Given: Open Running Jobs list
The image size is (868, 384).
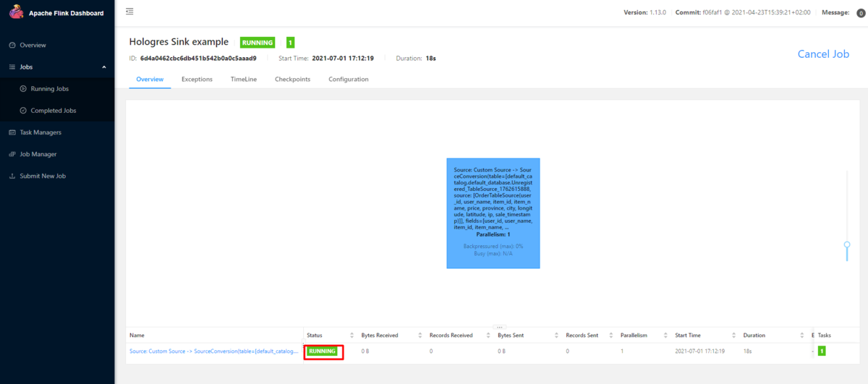Looking at the screenshot, I should point(49,88).
